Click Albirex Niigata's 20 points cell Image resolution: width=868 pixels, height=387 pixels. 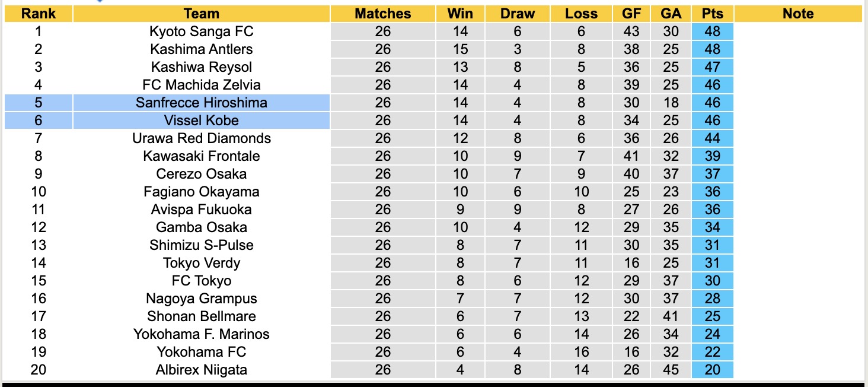click(x=712, y=370)
